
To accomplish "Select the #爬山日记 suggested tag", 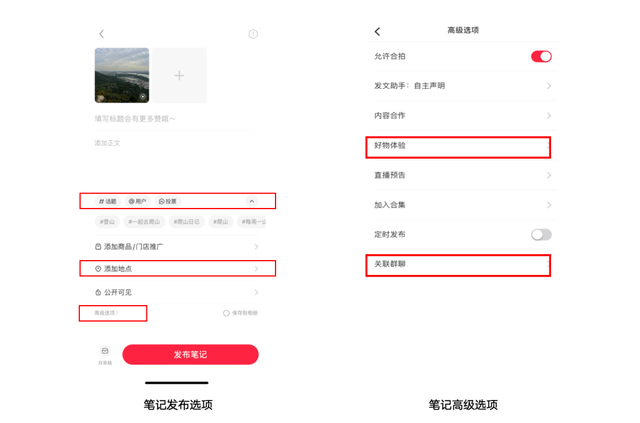I will tap(187, 222).
